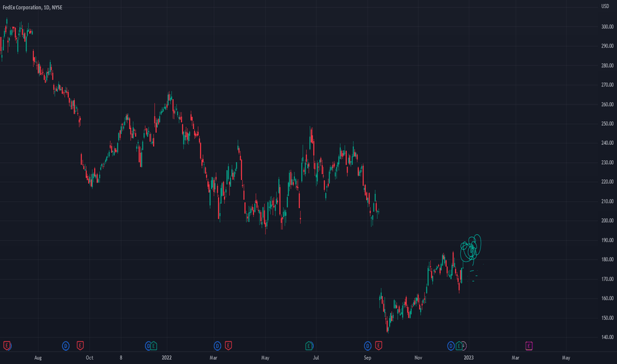Click the 260.00 price axis label
This screenshot has height=364, width=617.
607,105
